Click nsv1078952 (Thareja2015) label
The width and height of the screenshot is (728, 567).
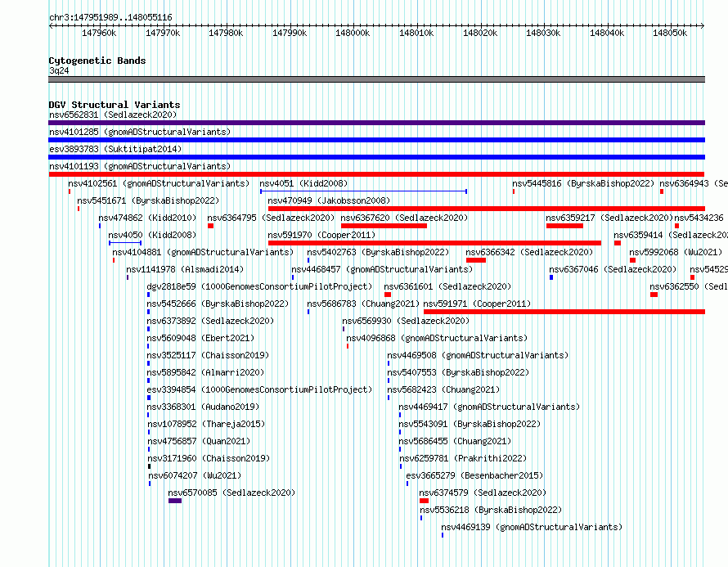click(206, 424)
